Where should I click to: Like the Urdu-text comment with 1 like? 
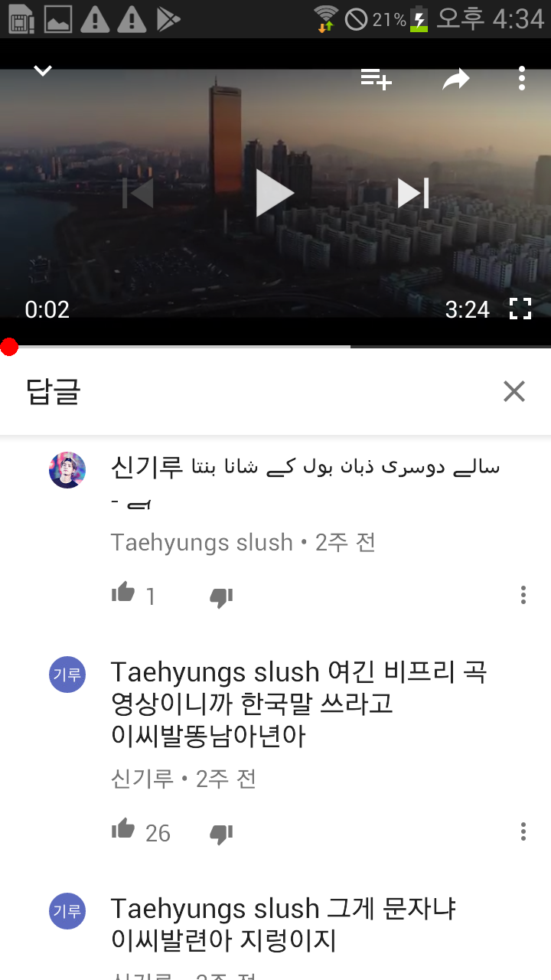[123, 593]
